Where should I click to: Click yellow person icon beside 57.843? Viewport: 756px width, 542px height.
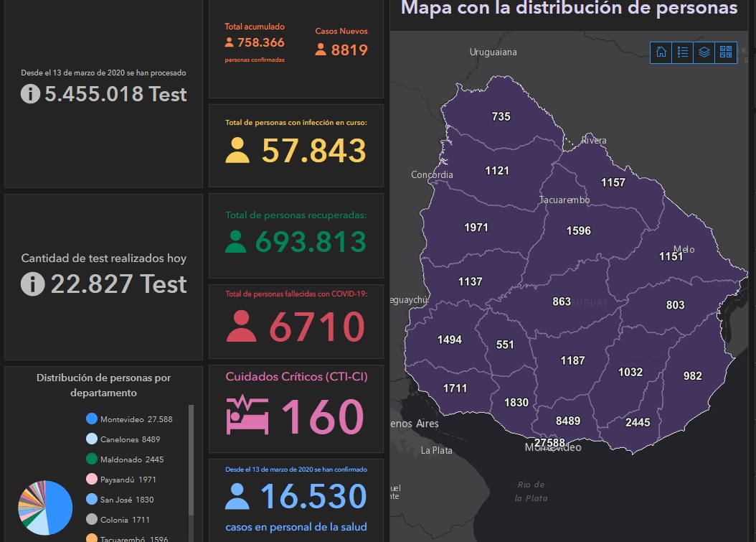click(237, 150)
